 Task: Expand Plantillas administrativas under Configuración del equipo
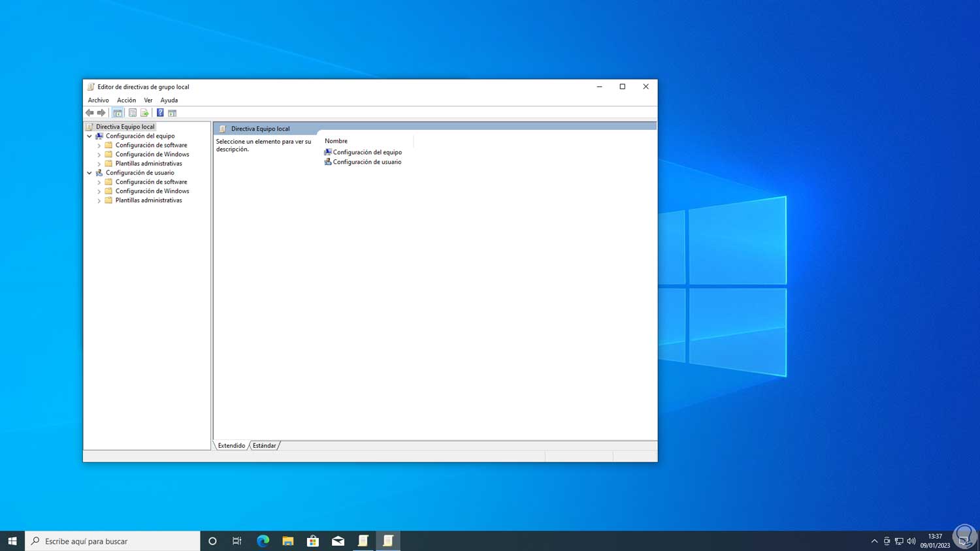tap(99, 164)
